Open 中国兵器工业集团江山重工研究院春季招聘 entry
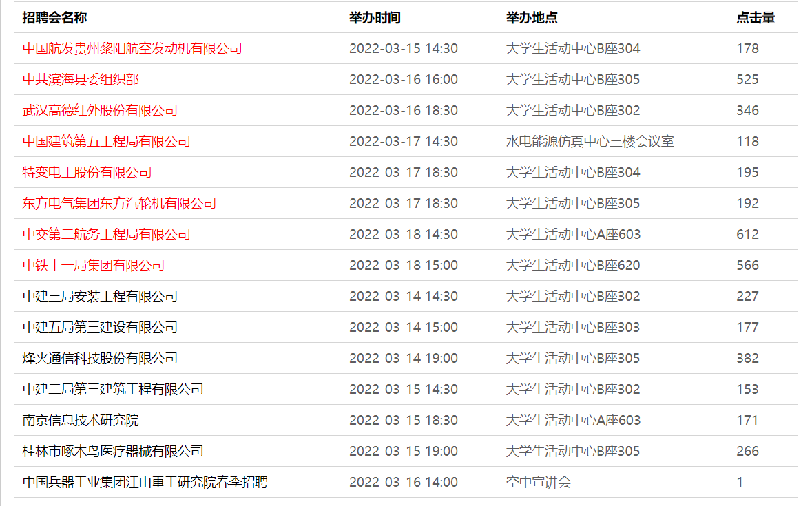812x506 pixels. coord(145,483)
